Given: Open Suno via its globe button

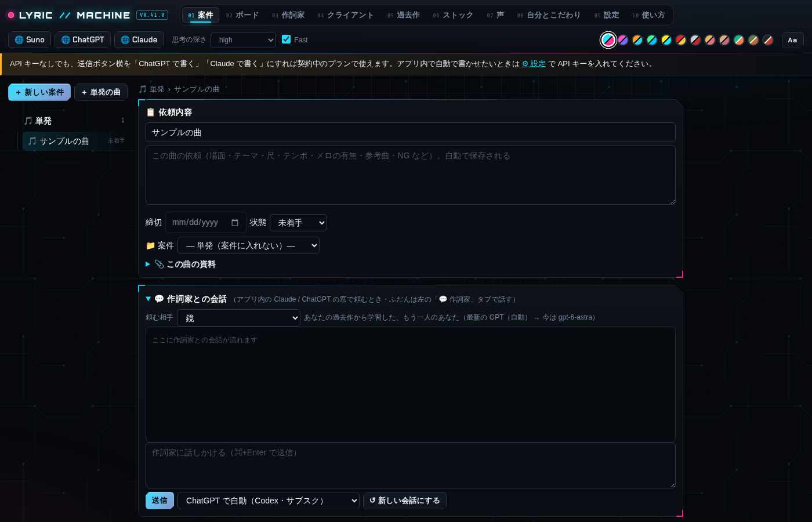Looking at the screenshot, I should tap(30, 40).
